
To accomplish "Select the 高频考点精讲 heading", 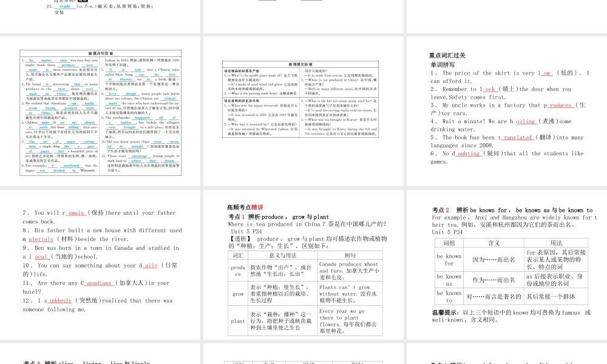I will 245,207.
